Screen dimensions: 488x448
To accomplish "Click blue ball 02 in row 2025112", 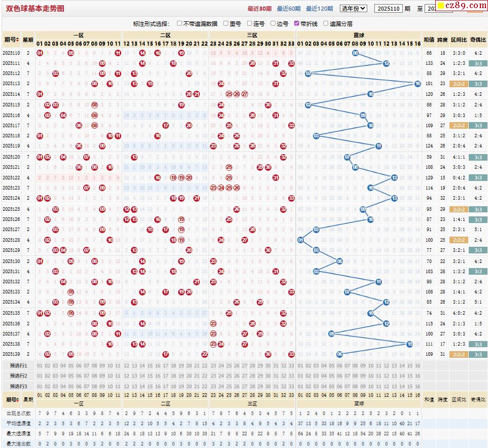I will point(308,73).
